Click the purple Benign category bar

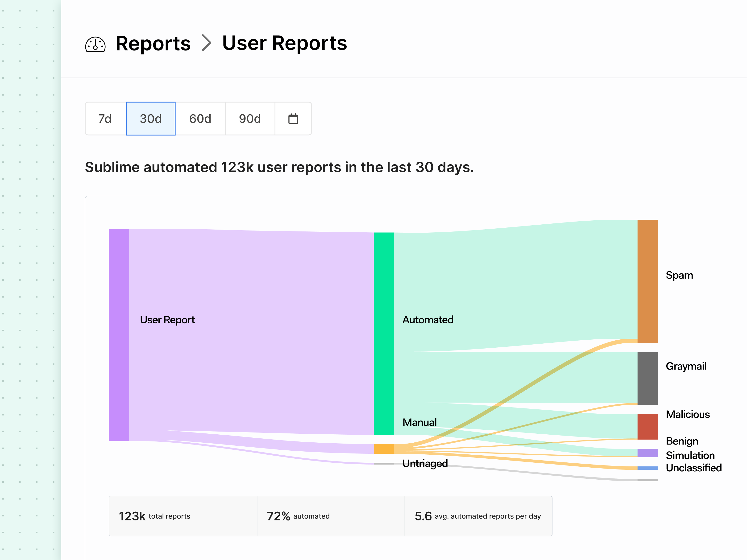647,453
